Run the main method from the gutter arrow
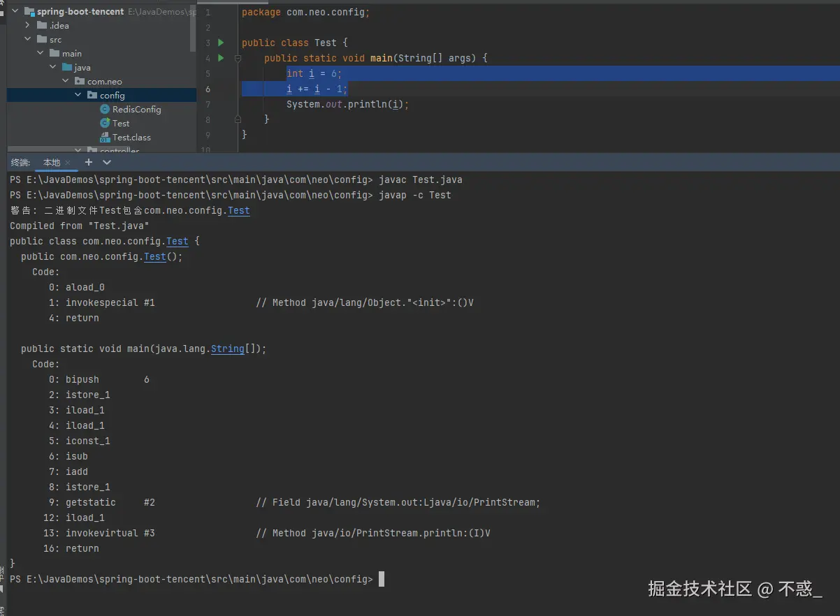Screen dimensions: 840x616 (221, 58)
